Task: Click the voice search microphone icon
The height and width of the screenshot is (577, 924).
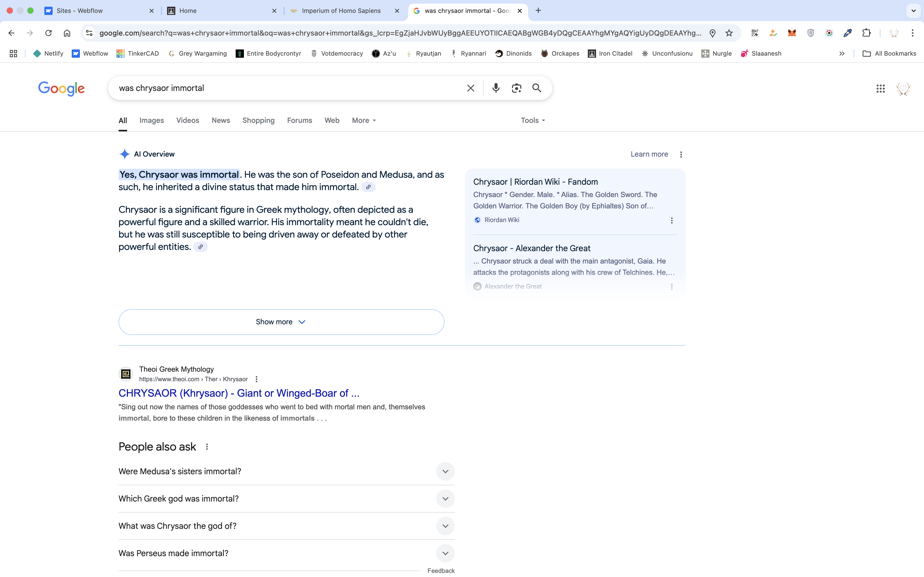Action: click(496, 88)
